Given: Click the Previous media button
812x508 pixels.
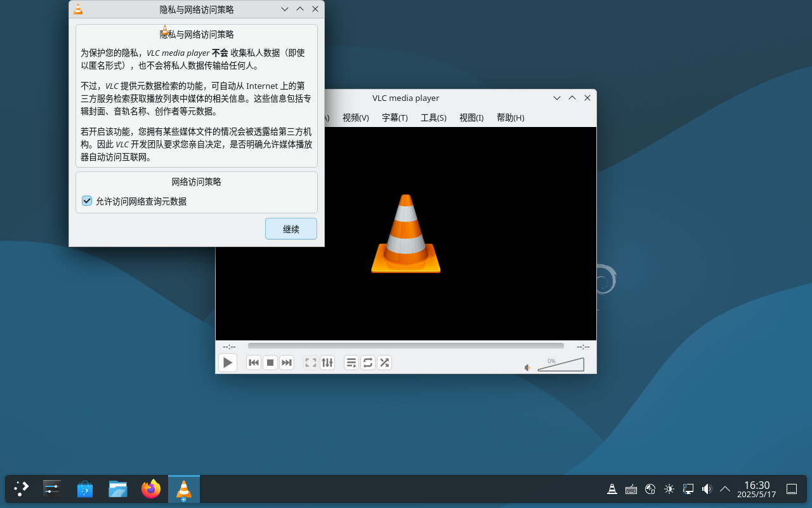Looking at the screenshot, I should [x=254, y=363].
